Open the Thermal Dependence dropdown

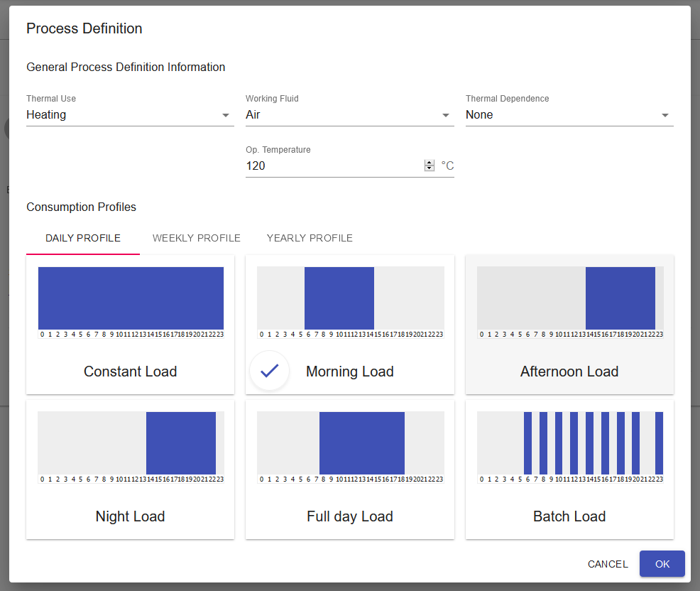coord(569,115)
